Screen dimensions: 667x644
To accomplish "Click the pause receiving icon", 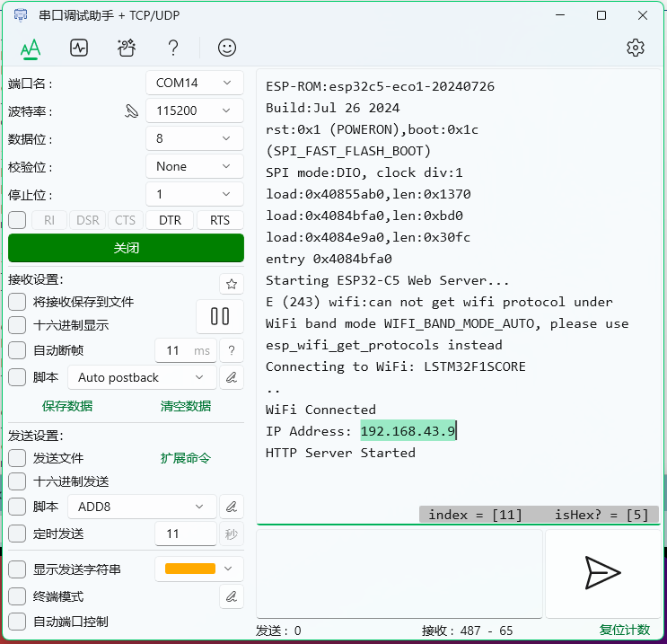I will 220,316.
